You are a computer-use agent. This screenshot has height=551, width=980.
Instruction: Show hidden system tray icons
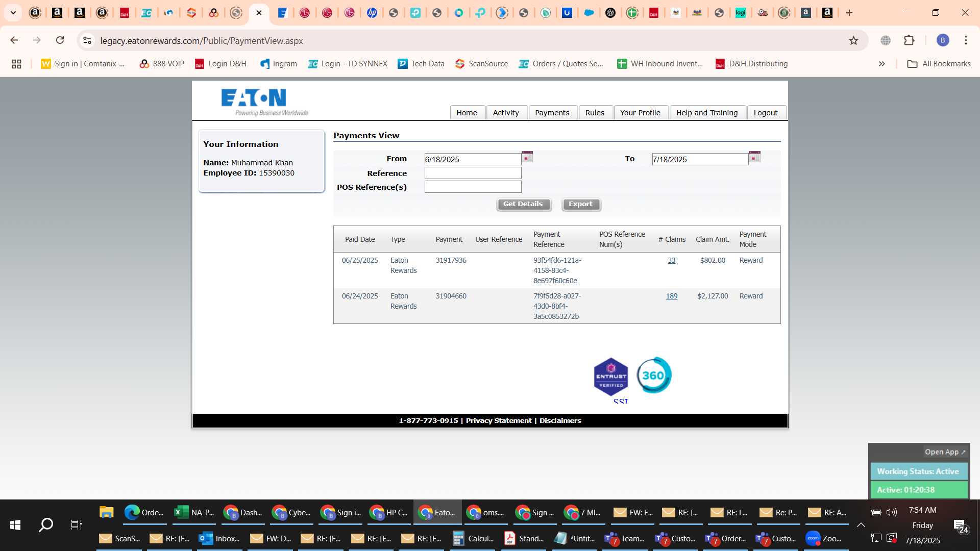(x=861, y=525)
